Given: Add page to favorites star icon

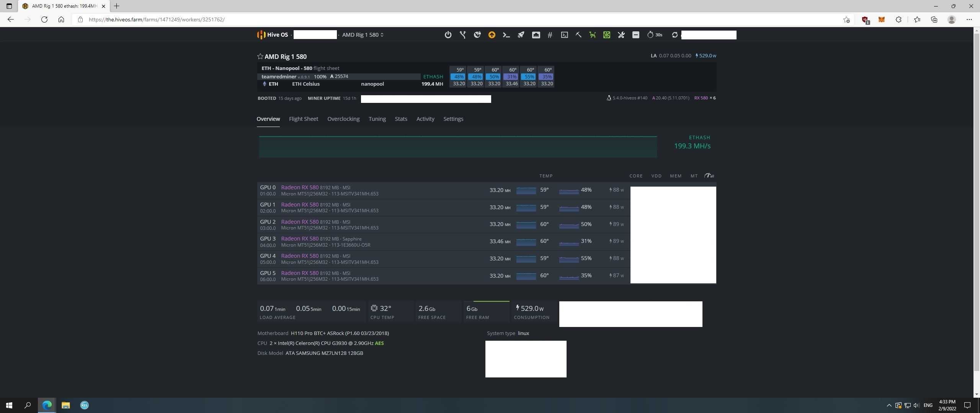Looking at the screenshot, I should coord(846,20).
